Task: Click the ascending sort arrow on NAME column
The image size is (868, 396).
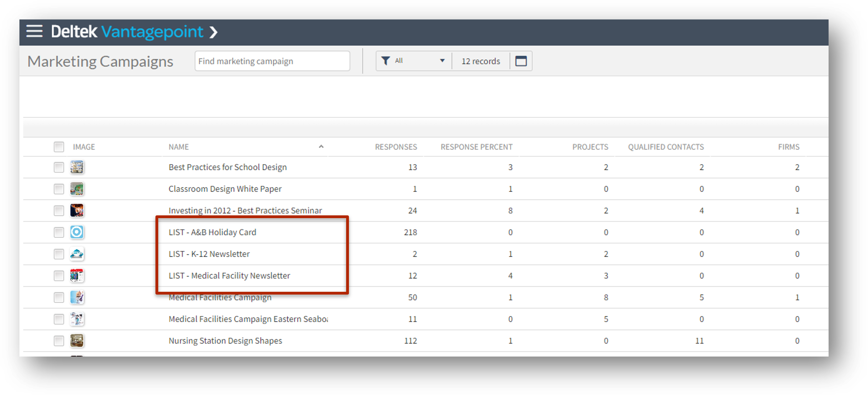Action: pos(321,147)
